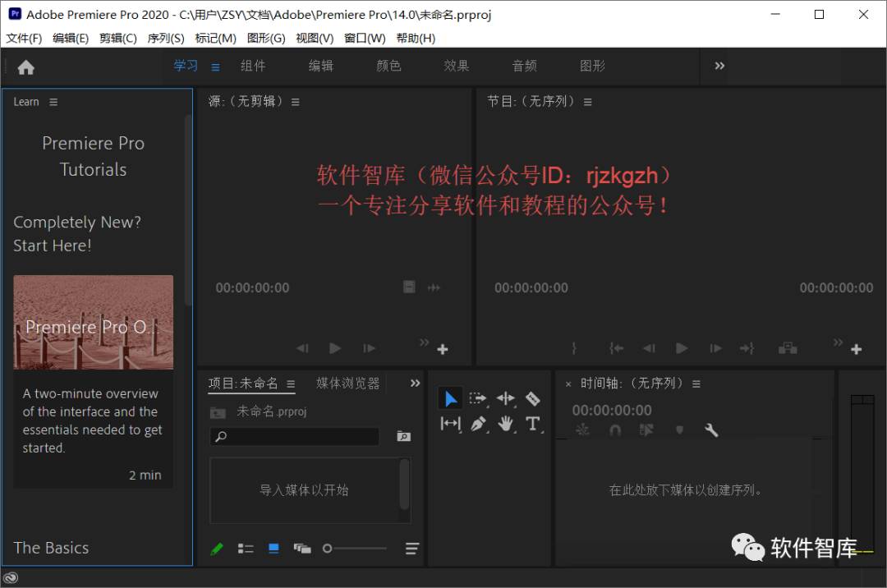Screen dimensions: 887x588
Task: Select the Type tool
Action: tap(533, 424)
